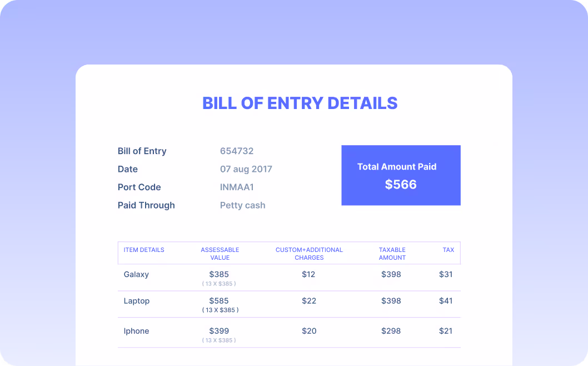Click the Assessable Value column header
This screenshot has width=588, height=366.
click(x=220, y=254)
